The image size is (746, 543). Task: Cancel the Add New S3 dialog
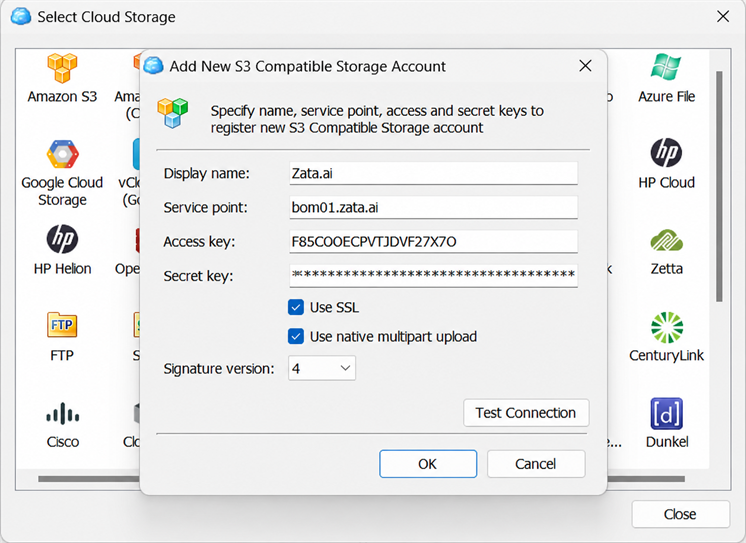[536, 464]
